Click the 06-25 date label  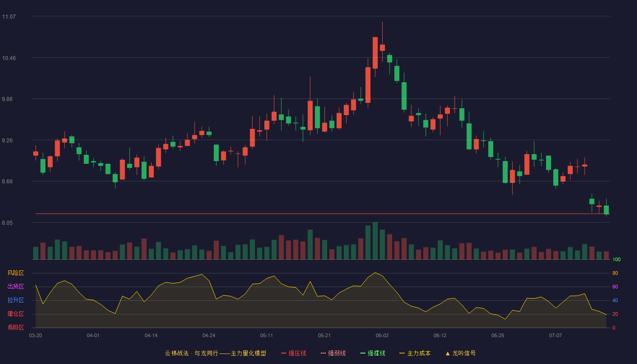pyautogui.click(x=498, y=335)
